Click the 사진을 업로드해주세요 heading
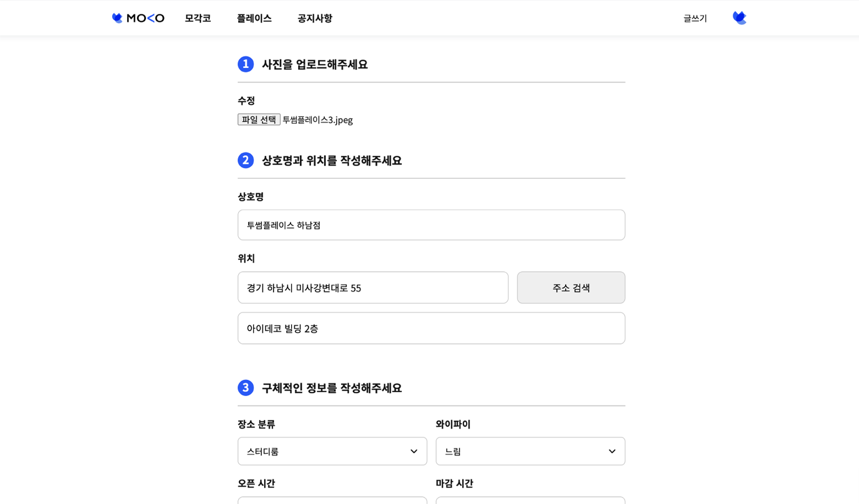 click(x=315, y=64)
